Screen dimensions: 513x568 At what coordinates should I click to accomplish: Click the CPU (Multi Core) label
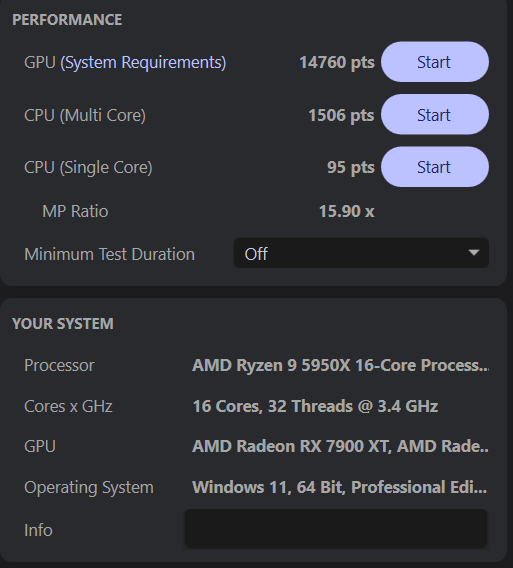point(85,115)
